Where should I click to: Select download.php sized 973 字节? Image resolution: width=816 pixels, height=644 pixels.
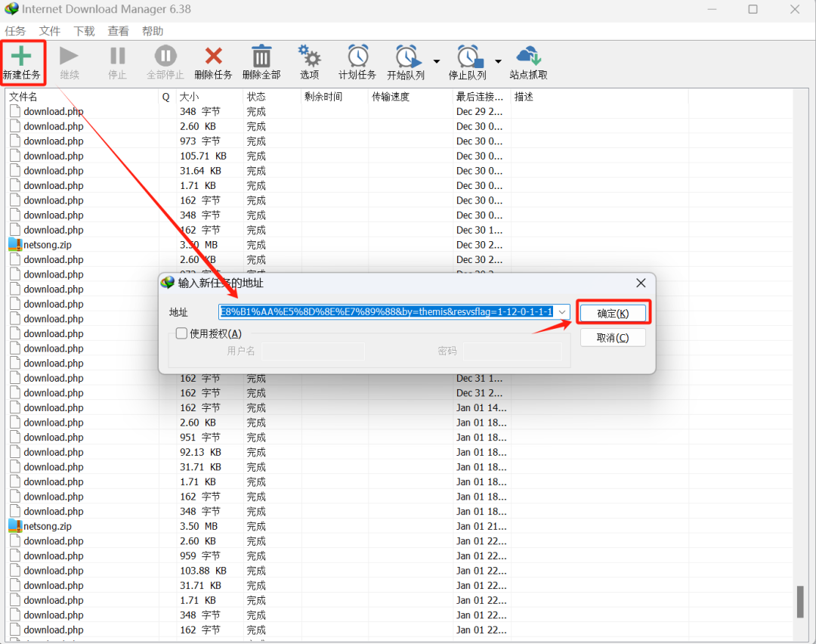tap(54, 141)
